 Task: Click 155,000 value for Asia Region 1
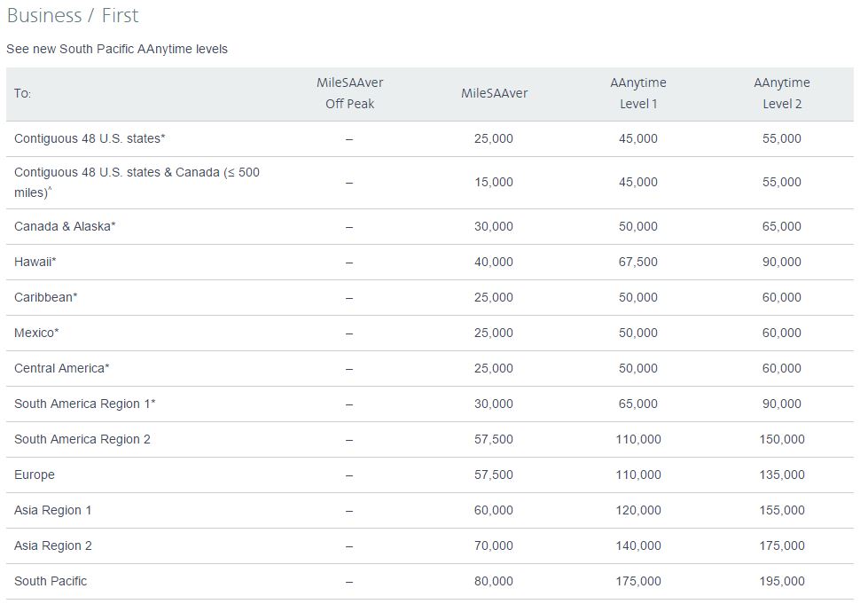point(782,510)
